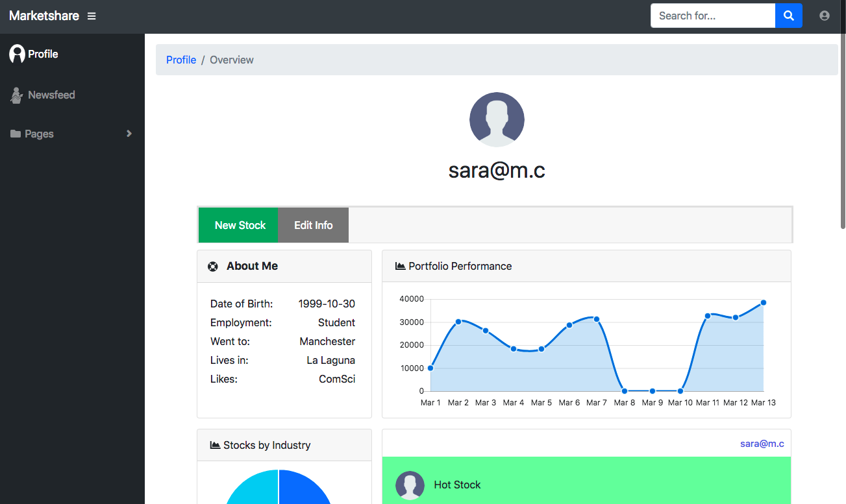The height and width of the screenshot is (504, 846).
Task: Click the Hot Stock post title
Action: pyautogui.click(x=457, y=485)
